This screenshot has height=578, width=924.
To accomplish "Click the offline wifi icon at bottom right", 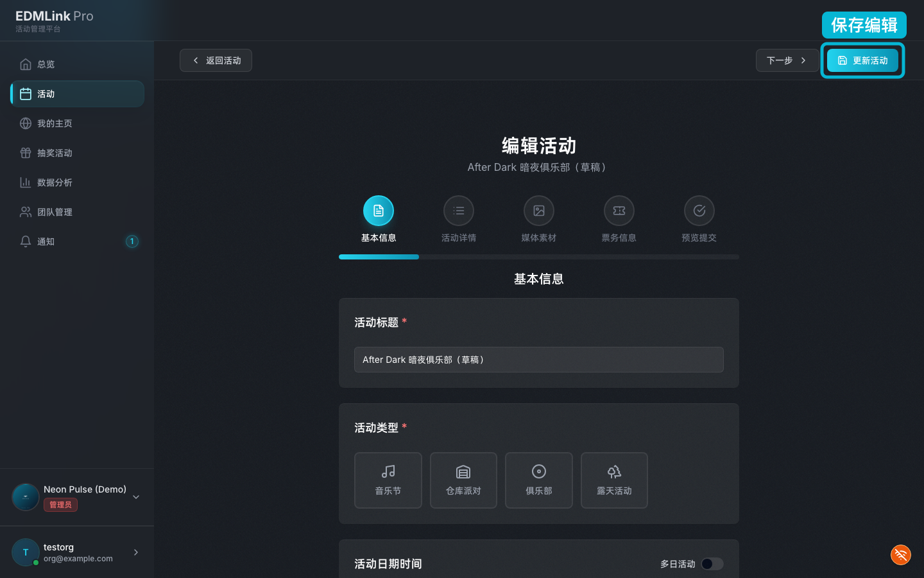I will 901,555.
